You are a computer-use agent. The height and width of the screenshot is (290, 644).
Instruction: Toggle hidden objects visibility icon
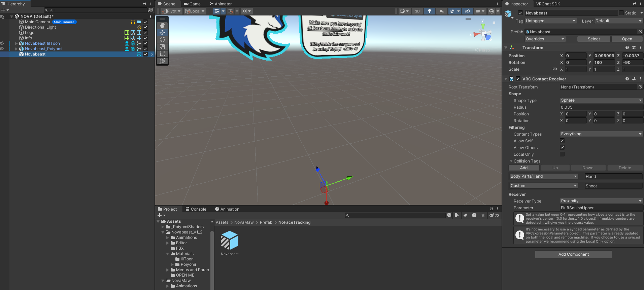click(x=467, y=11)
